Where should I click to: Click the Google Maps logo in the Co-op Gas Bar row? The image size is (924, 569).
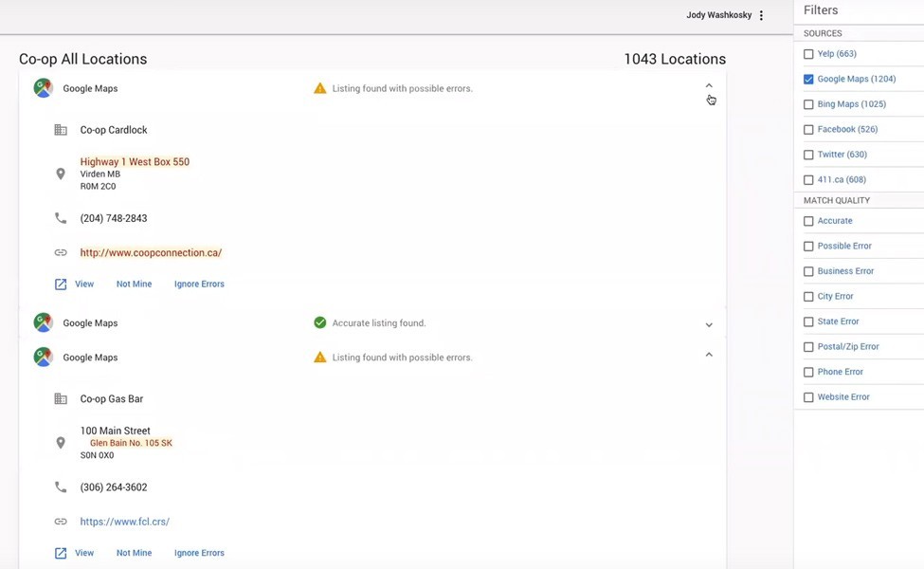(x=43, y=357)
